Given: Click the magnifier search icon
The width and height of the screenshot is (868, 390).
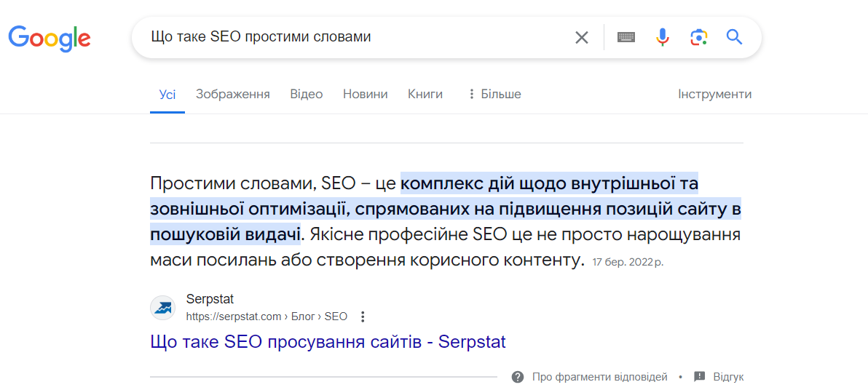Looking at the screenshot, I should 734,38.
